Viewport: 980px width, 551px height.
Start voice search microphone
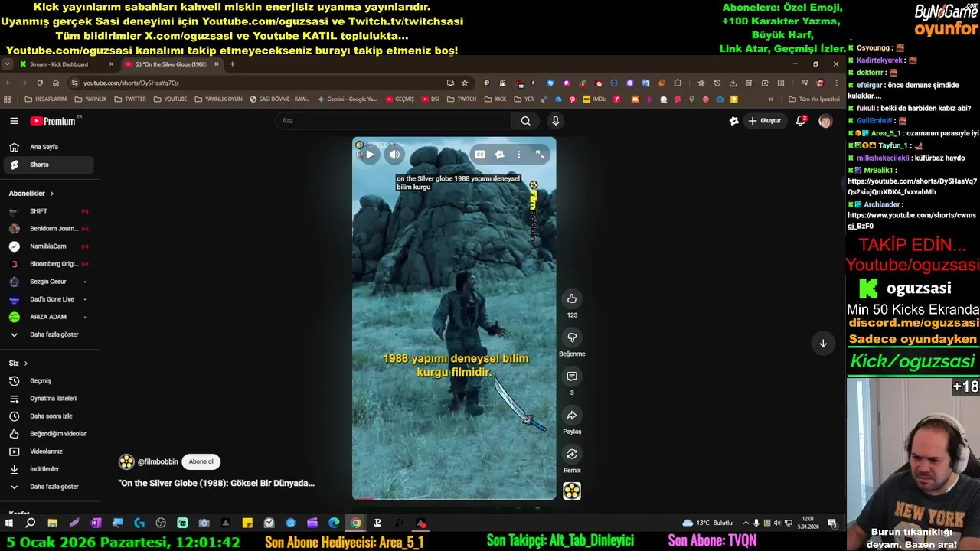[x=556, y=121]
